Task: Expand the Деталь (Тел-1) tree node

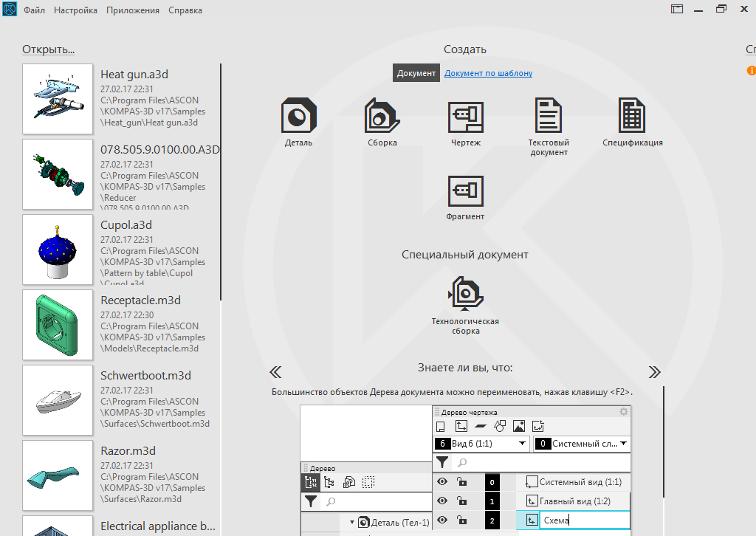Action: [352, 523]
